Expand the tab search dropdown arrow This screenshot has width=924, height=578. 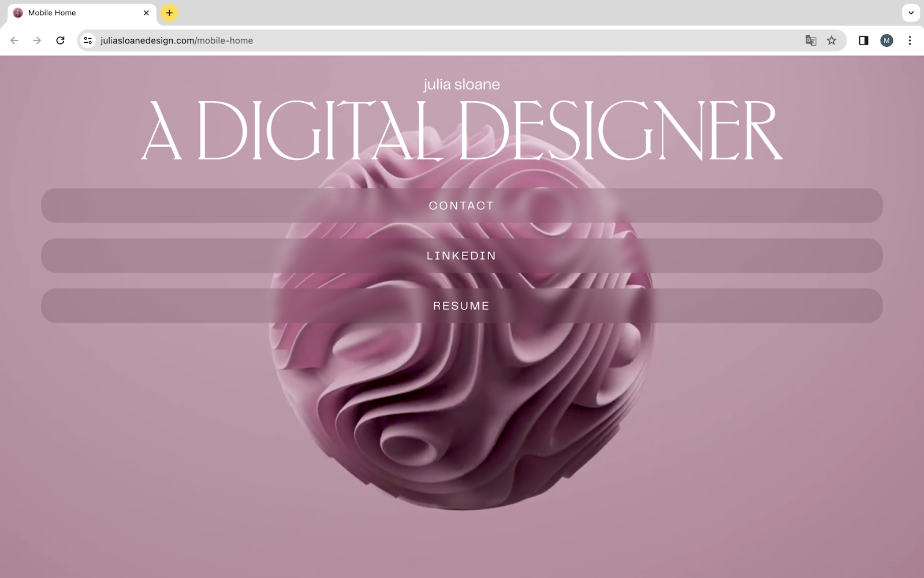pyautogui.click(x=911, y=13)
